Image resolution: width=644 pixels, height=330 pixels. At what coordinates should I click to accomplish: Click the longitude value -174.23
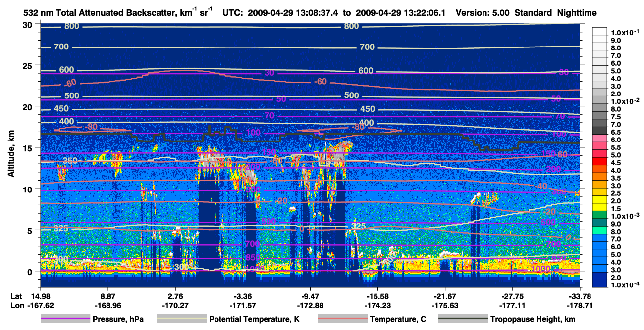click(x=377, y=305)
